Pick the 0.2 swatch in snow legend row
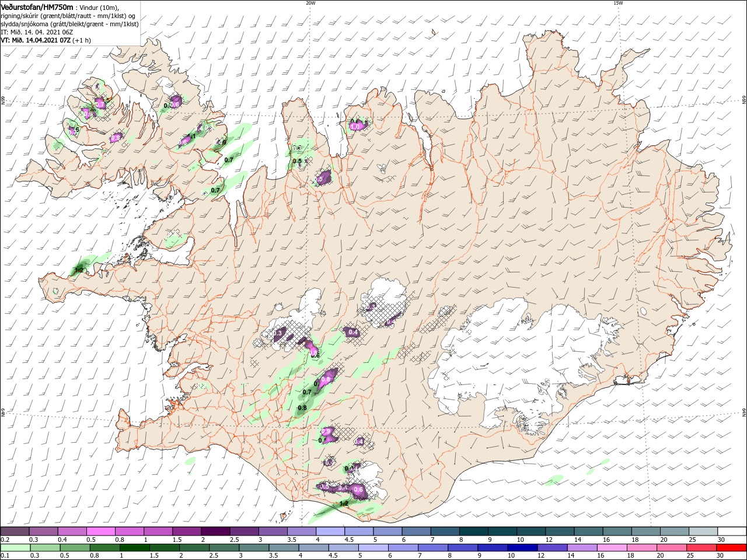Image resolution: width=747 pixels, height=560 pixels. (15, 531)
